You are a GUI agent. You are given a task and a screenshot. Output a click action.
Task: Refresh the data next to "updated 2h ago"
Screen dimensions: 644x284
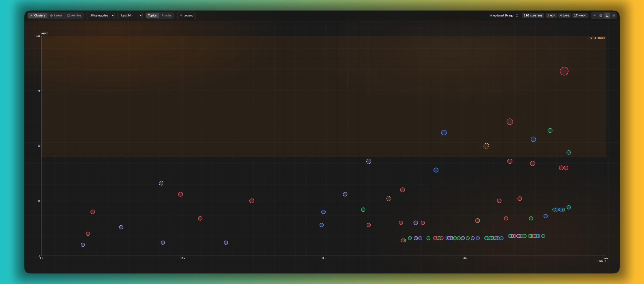pyautogui.click(x=517, y=15)
